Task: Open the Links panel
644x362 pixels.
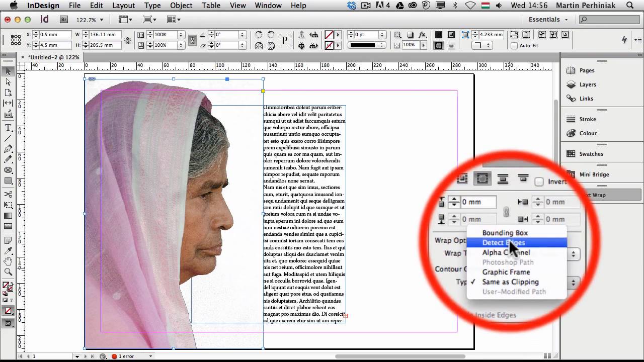Action: pos(586,99)
